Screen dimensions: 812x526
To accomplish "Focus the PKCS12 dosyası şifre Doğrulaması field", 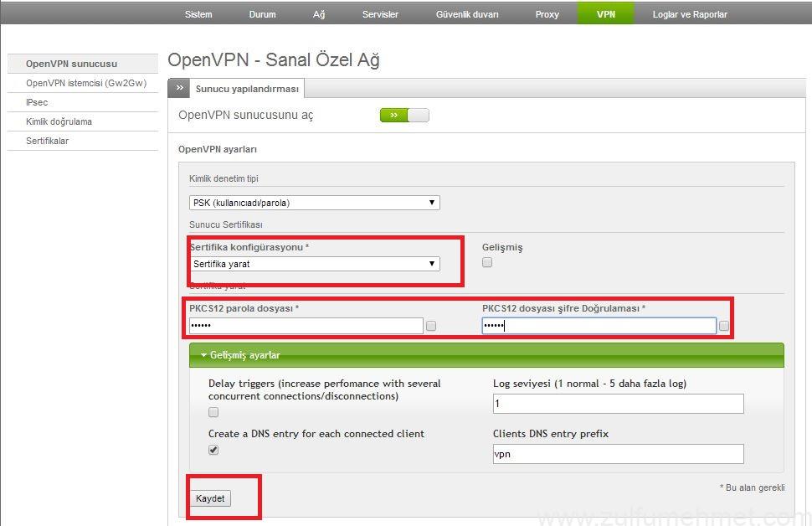I will tap(599, 326).
